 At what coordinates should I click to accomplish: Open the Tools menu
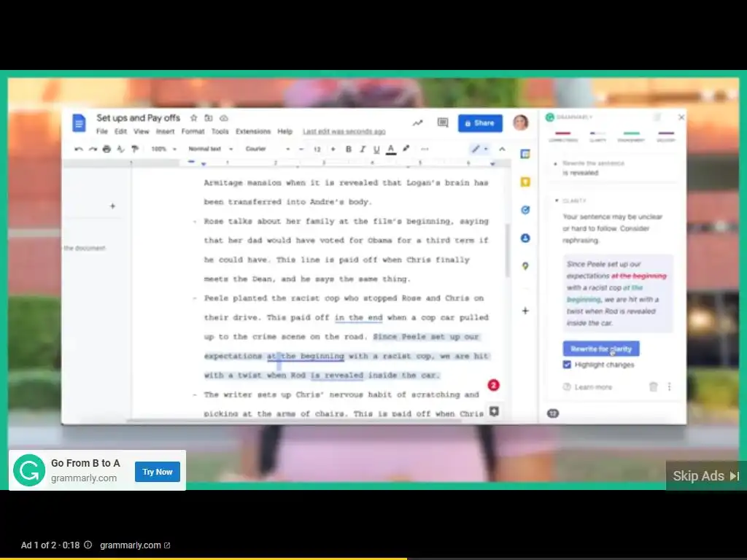[x=220, y=131]
